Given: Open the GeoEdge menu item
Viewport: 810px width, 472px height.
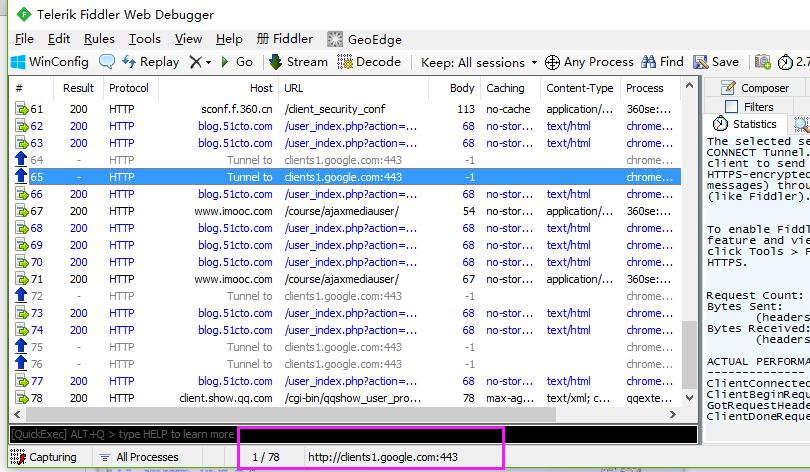Looking at the screenshot, I should click(x=365, y=39).
